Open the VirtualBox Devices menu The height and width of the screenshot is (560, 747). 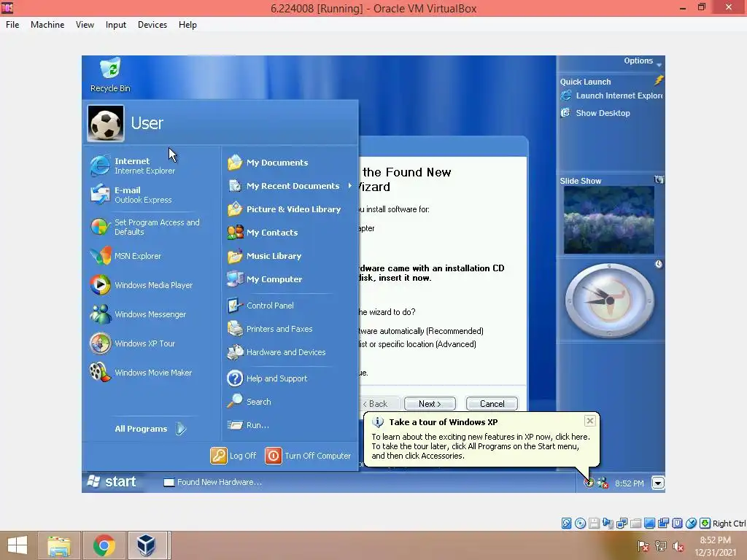pos(152,25)
